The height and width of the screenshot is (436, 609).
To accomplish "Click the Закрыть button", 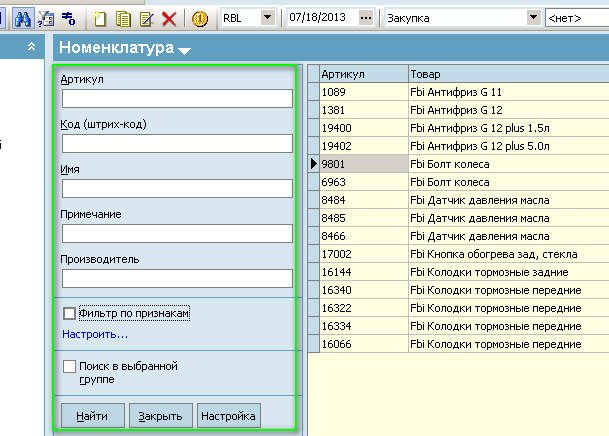I will point(160,416).
